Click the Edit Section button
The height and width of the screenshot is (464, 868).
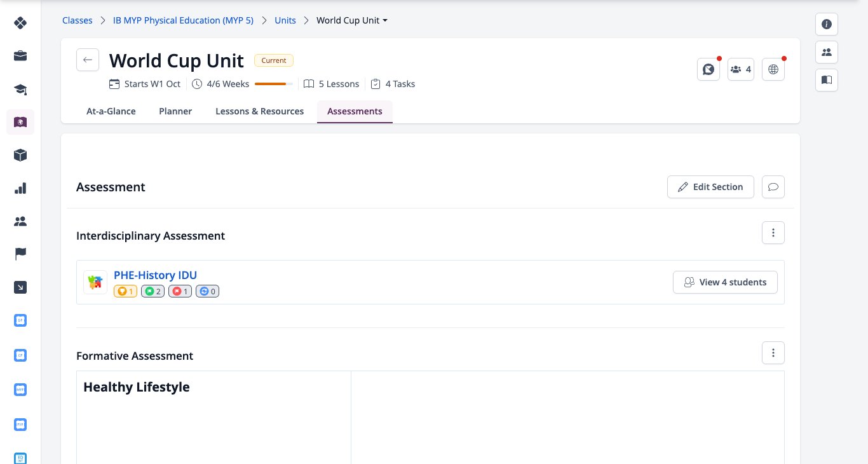710,187
